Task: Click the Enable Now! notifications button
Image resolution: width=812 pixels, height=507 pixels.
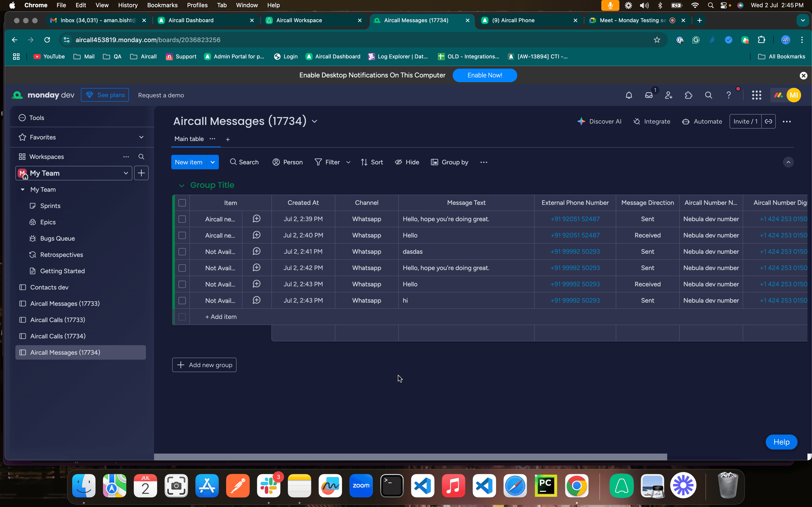Action: pos(484,75)
